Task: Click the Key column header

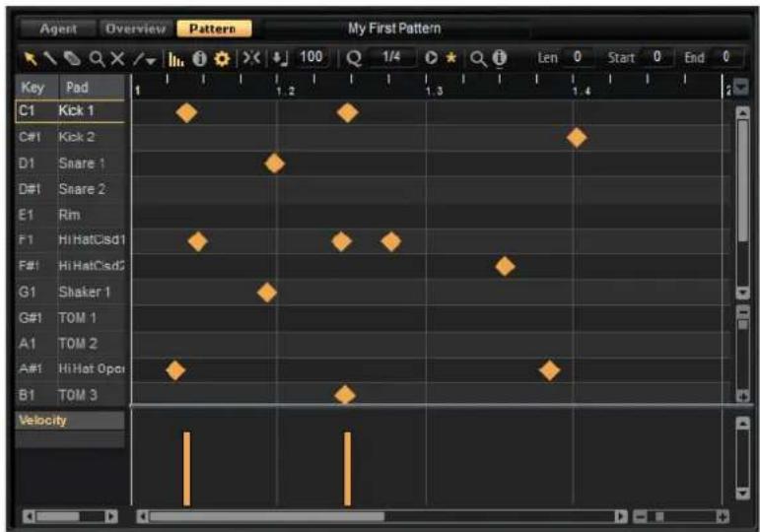Action: click(x=36, y=88)
